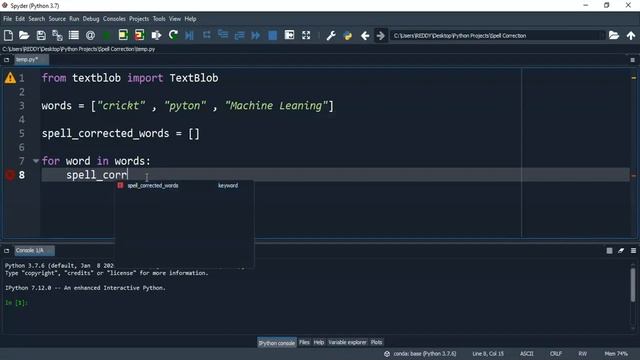Viewport: 640px width, 360px height.
Task: Open working directory path combo box
Action: (x=498, y=36)
